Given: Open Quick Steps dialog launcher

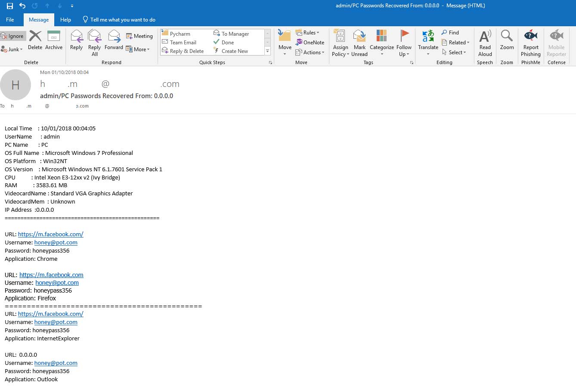Looking at the screenshot, I should click(x=271, y=63).
